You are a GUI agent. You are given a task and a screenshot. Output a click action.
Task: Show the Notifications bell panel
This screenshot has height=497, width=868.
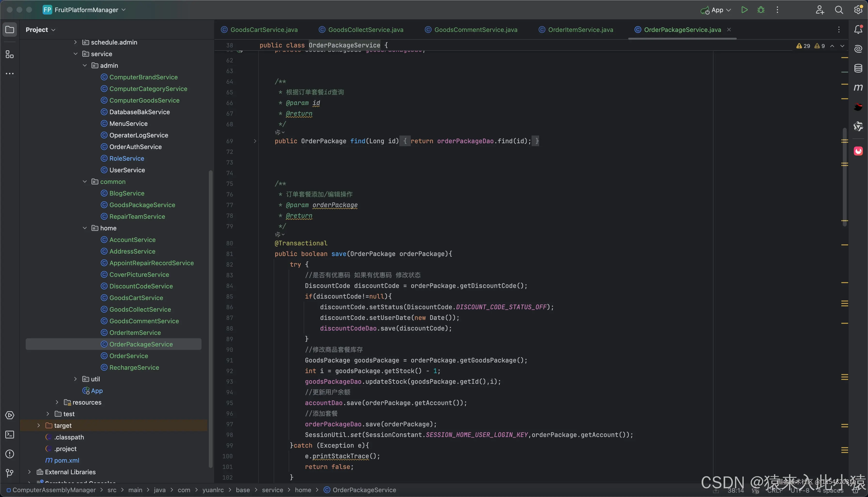pyautogui.click(x=858, y=30)
